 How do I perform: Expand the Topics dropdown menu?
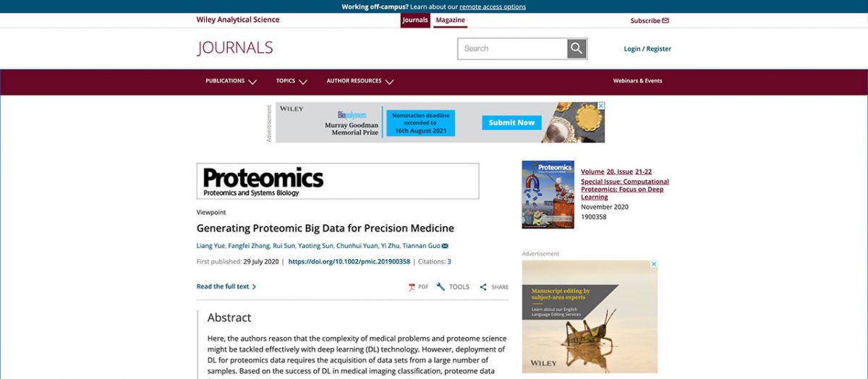[x=292, y=81]
